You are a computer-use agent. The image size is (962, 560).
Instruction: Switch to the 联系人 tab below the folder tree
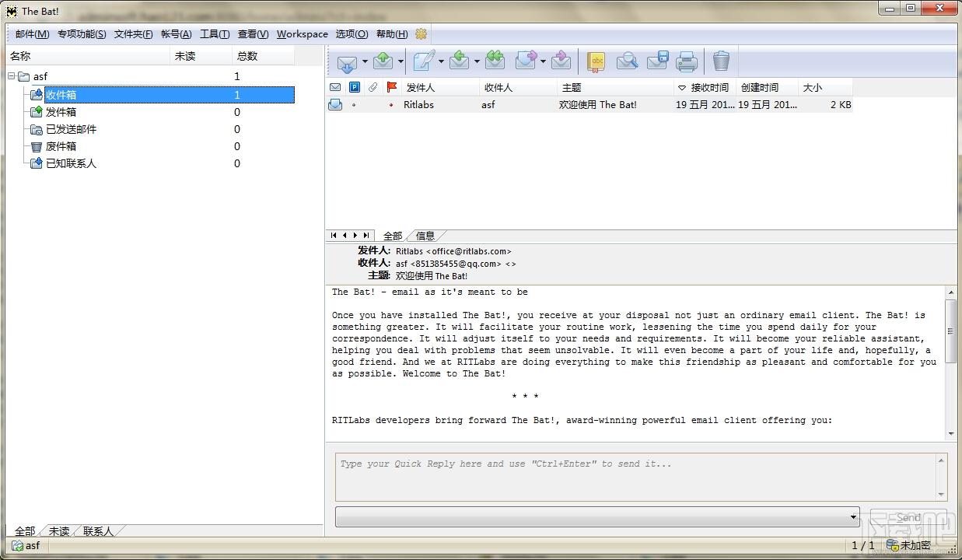click(98, 531)
